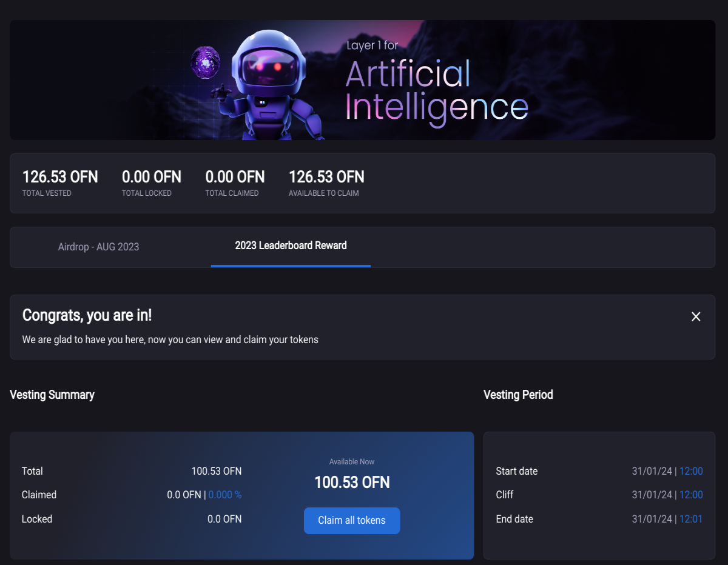Select the 0.00 OFN Total Claimed value

pos(235,177)
